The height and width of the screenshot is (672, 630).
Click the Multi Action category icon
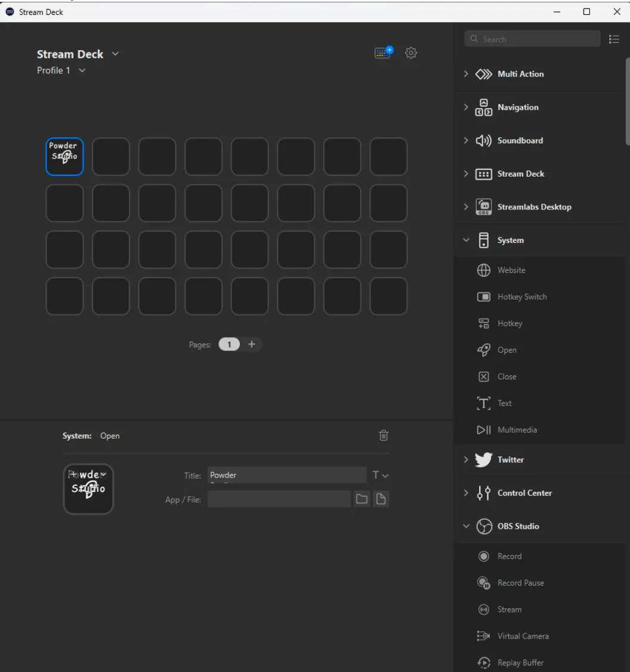point(483,74)
